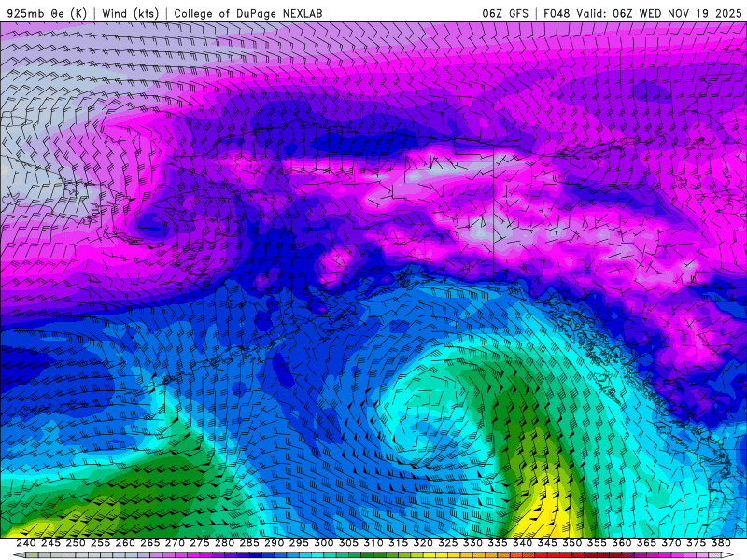The width and height of the screenshot is (747, 560).
Task: Select the 345 value on the color scale
Action: (x=547, y=543)
